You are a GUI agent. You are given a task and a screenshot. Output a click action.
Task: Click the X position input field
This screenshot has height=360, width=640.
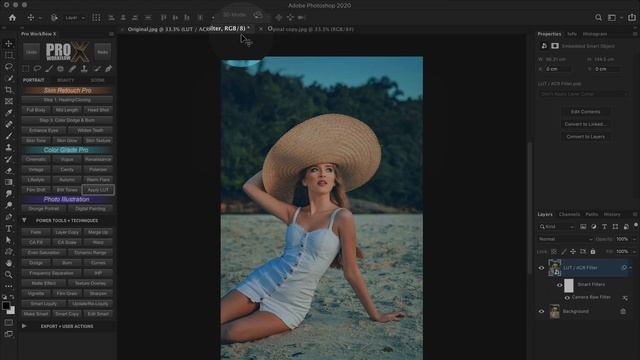[558, 69]
